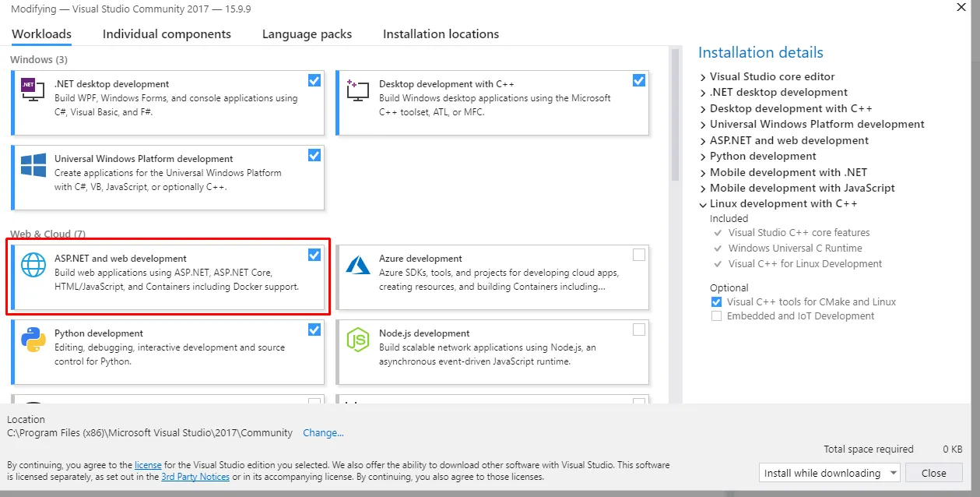Uncheck .NET desktop development workload
This screenshot has width=980, height=497.
pyautogui.click(x=314, y=80)
